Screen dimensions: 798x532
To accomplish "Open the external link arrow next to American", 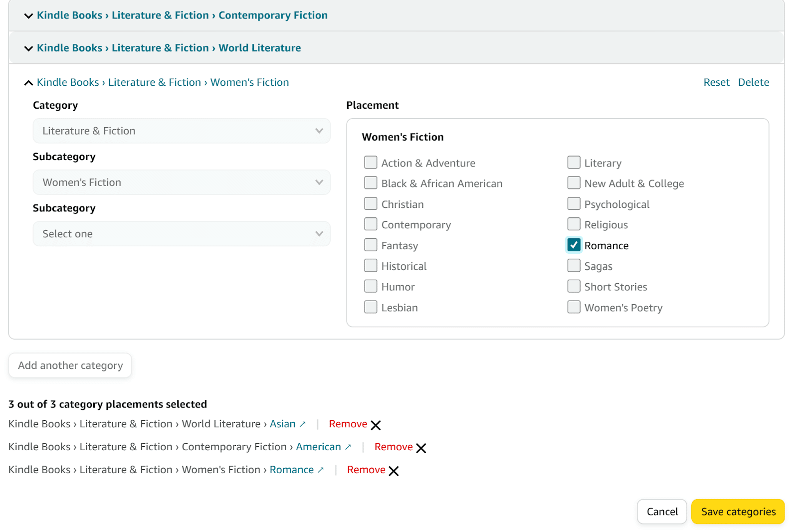I will pos(348,447).
